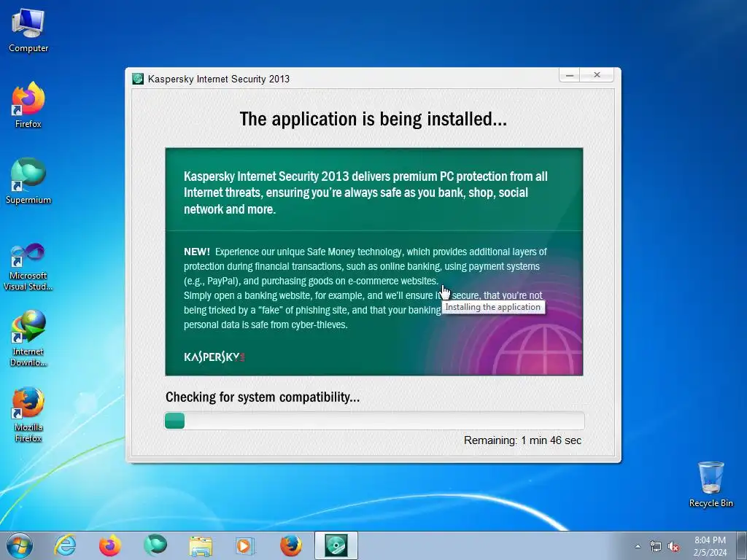Click the Kaspersky logo in the banner

(214, 357)
